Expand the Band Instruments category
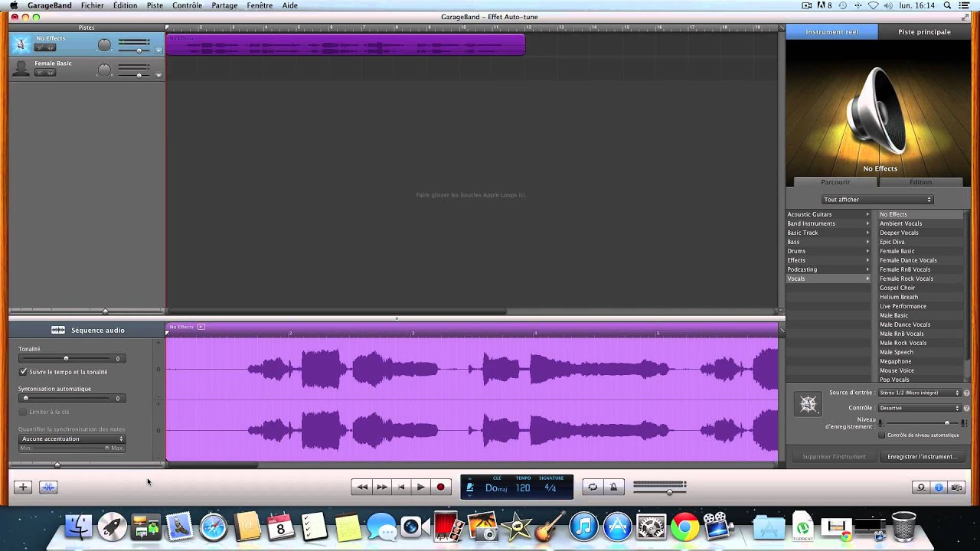Image resolution: width=980 pixels, height=551 pixels. (x=828, y=223)
